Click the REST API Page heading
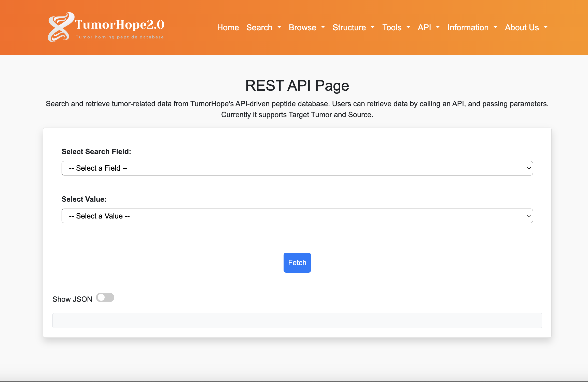The height and width of the screenshot is (382, 588). (297, 86)
